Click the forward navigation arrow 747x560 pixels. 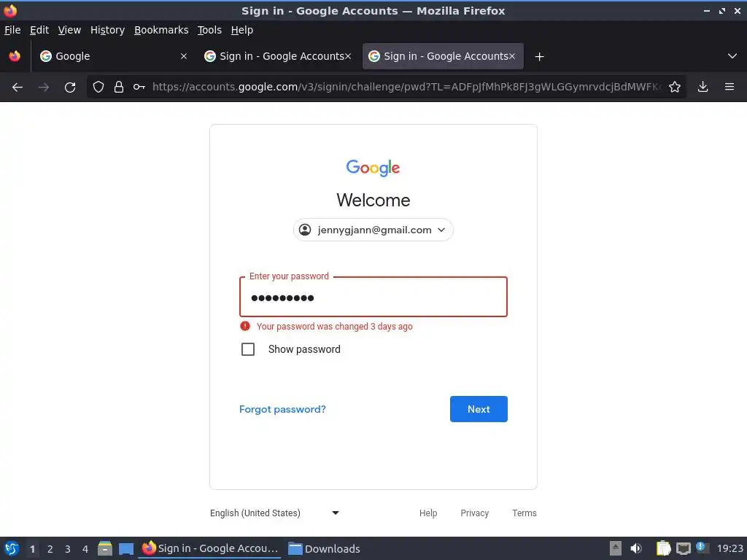tap(44, 87)
